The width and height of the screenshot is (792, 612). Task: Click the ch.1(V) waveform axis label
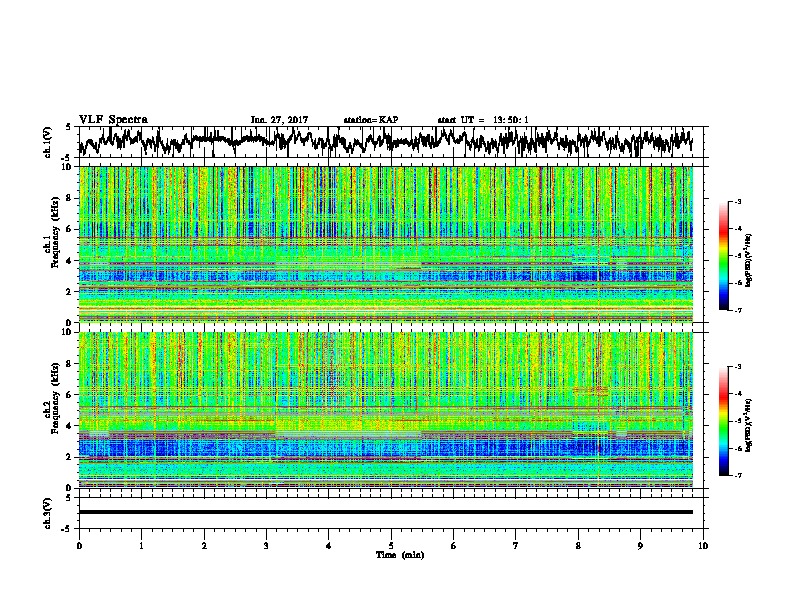tap(48, 142)
